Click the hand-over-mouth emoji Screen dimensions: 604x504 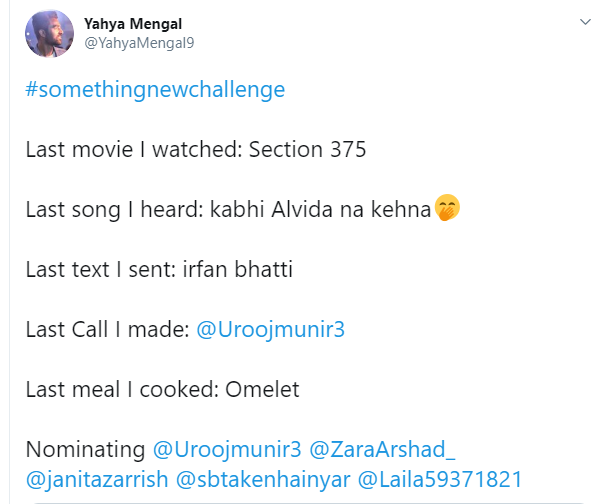coord(446,210)
